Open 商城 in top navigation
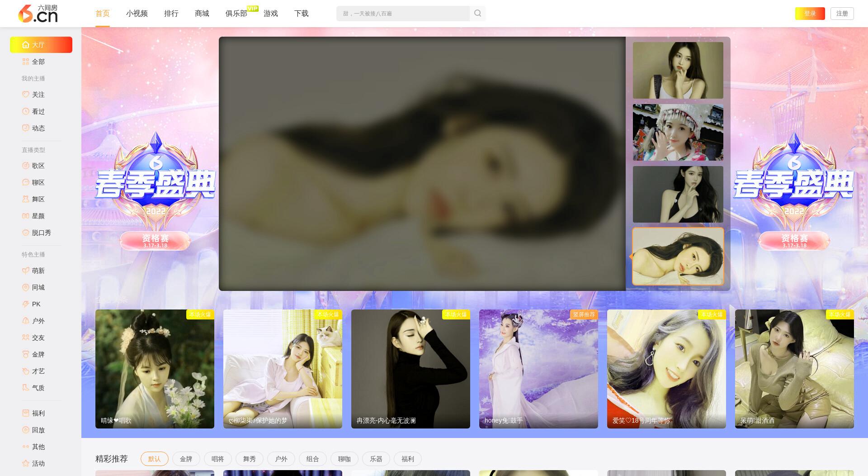Viewport: 868px width, 476px height. [202, 14]
